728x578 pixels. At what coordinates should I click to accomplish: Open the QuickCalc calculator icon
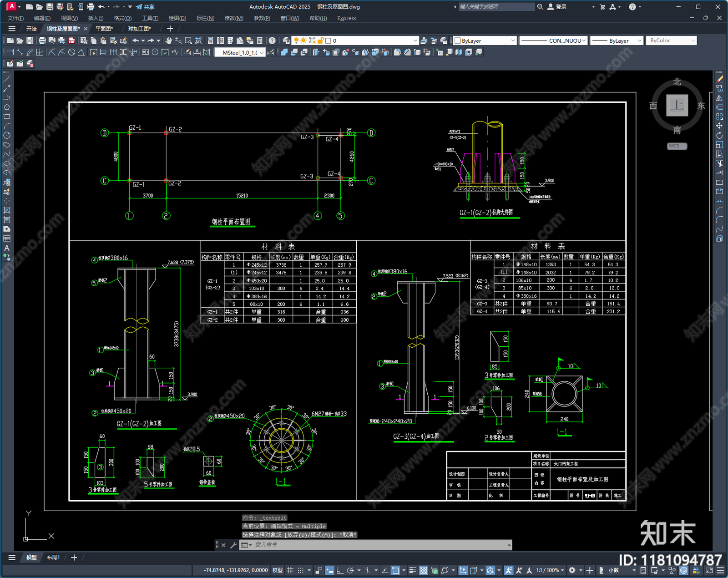tap(260, 41)
